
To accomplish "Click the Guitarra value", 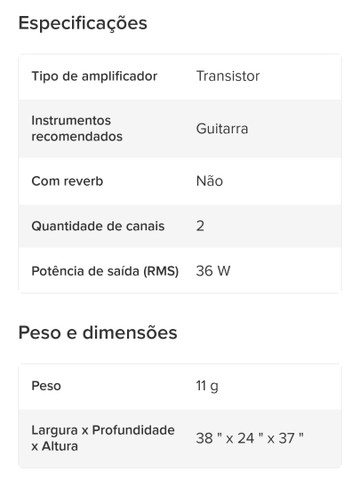I will tap(222, 129).
